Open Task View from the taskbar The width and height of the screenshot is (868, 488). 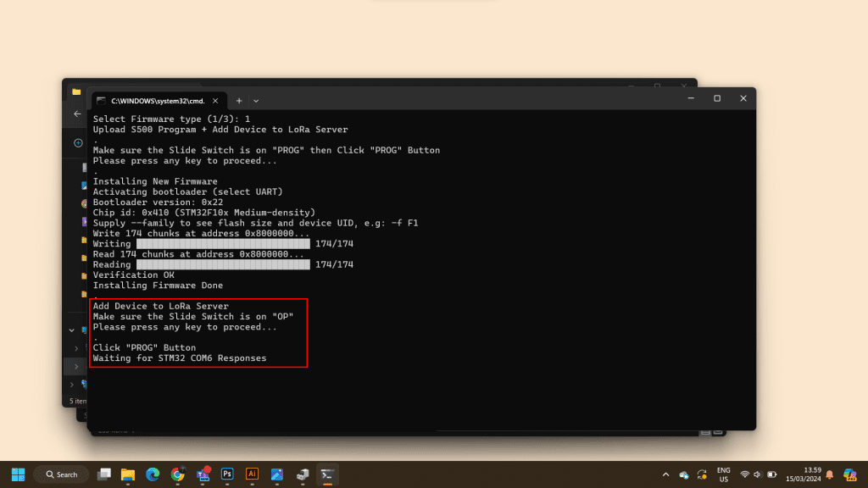coord(104,474)
